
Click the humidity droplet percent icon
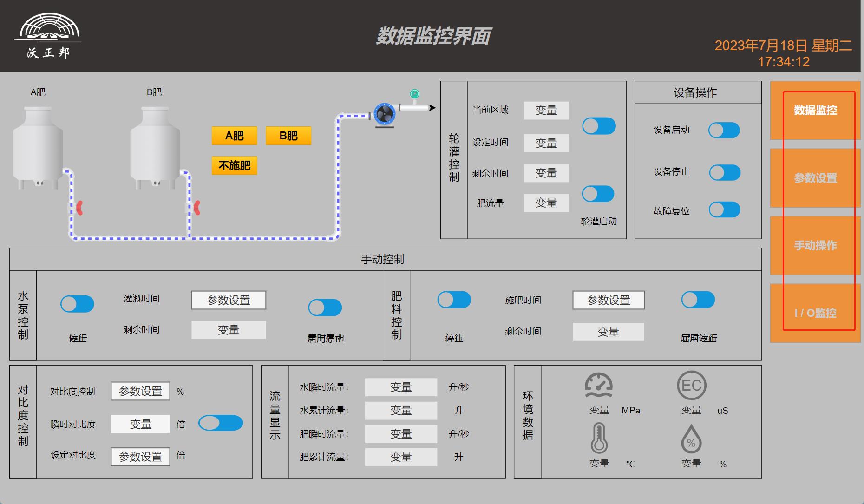point(691,439)
